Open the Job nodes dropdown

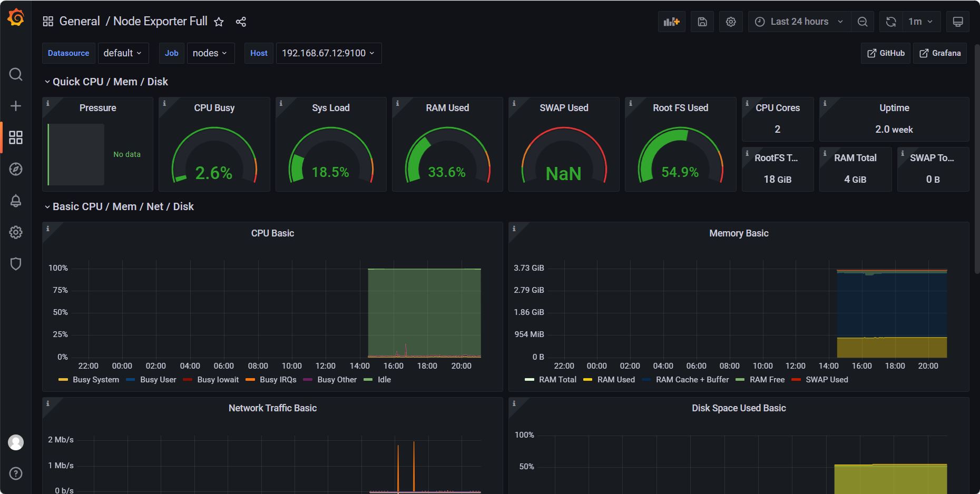(x=211, y=53)
